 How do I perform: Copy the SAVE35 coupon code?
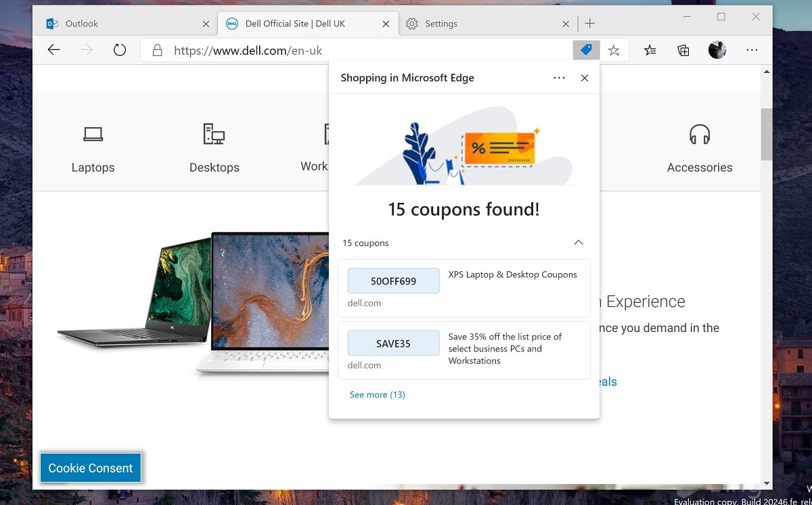pyautogui.click(x=394, y=343)
